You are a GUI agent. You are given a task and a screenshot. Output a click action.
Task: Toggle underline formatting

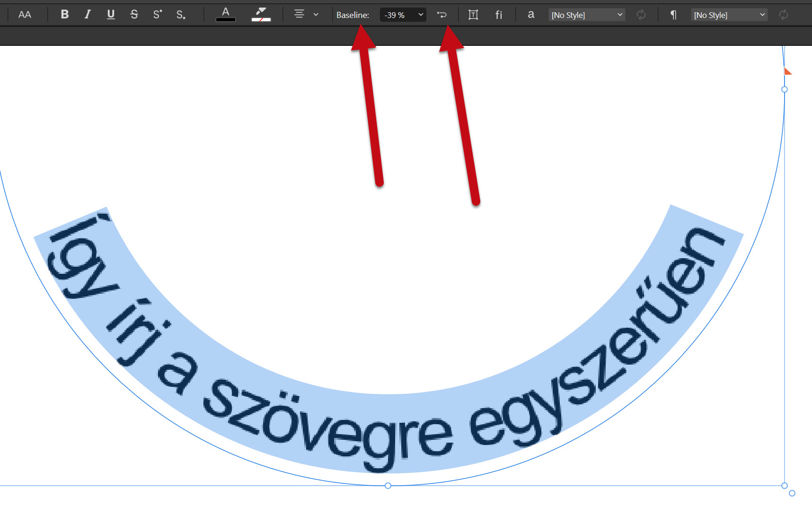tap(111, 15)
